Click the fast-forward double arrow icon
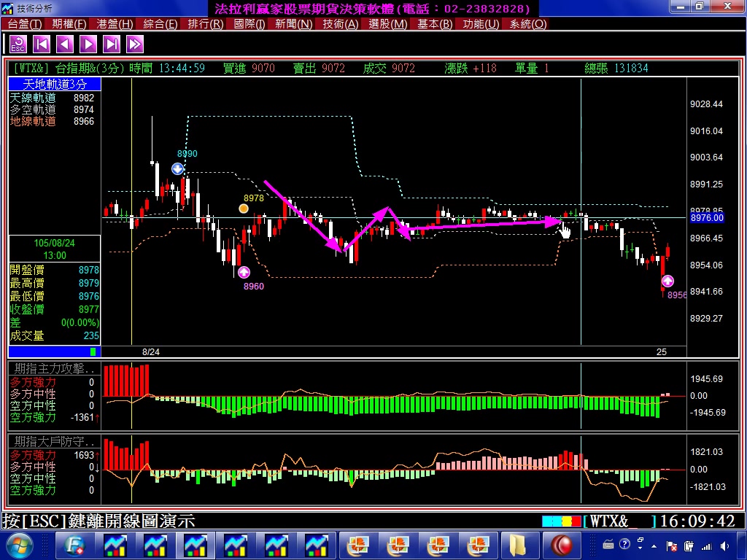747x560 pixels. pos(135,44)
